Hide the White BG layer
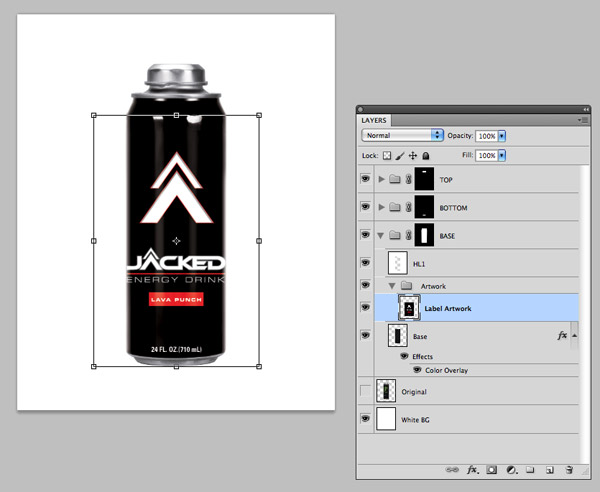The height and width of the screenshot is (492, 600). (365, 419)
